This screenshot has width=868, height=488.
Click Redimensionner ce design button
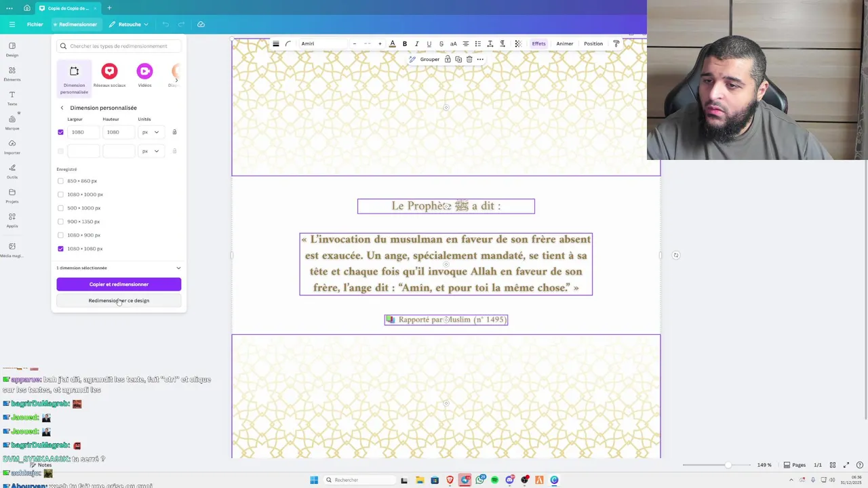(119, 300)
